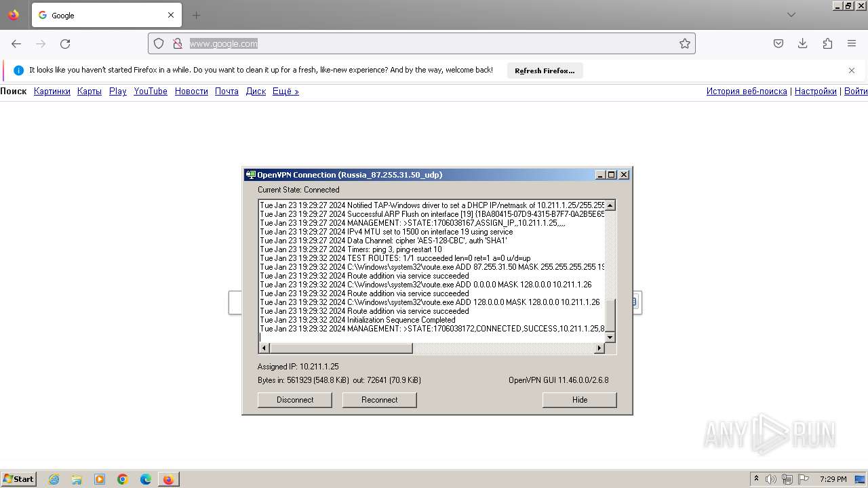Click Hide in OpenVPN window
This screenshot has height=488, width=868.
coord(580,400)
